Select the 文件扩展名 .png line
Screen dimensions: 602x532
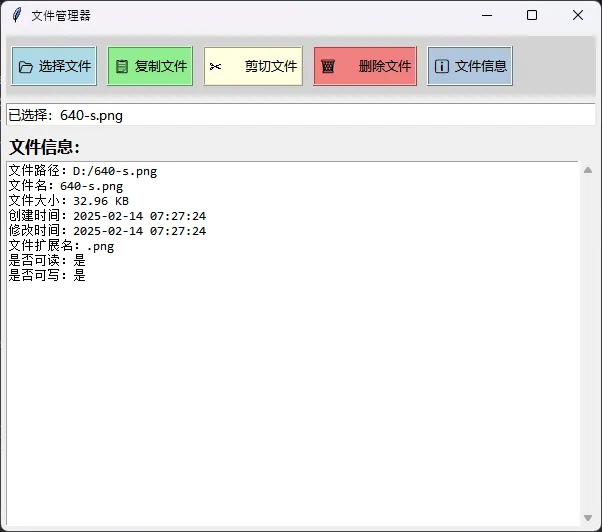60,246
